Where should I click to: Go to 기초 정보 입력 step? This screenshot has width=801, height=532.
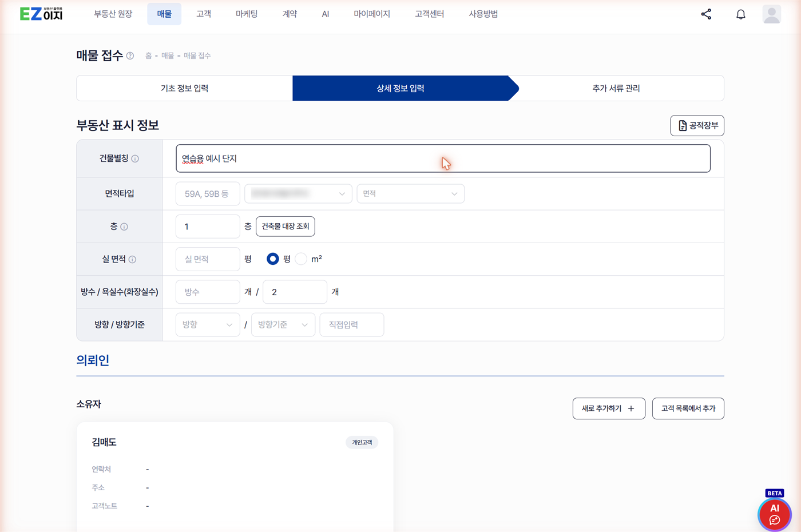tap(184, 88)
